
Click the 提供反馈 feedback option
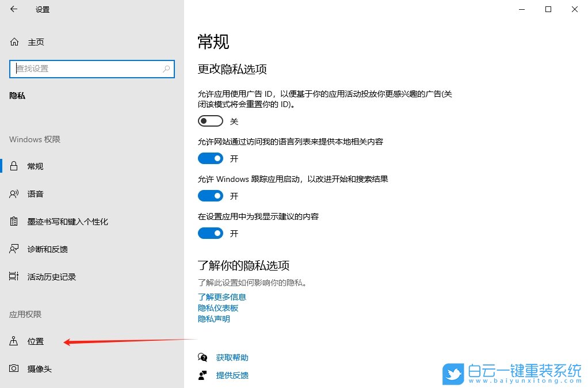pyautogui.click(x=231, y=375)
